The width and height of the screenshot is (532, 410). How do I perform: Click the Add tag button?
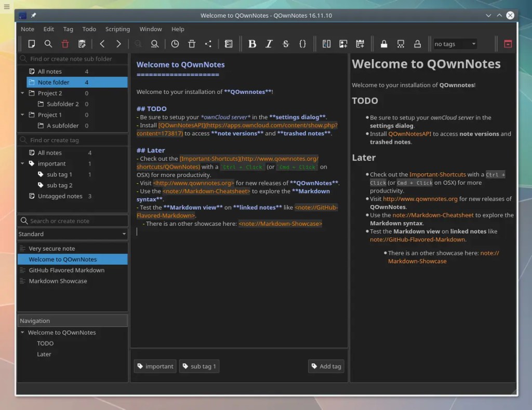coord(326,366)
